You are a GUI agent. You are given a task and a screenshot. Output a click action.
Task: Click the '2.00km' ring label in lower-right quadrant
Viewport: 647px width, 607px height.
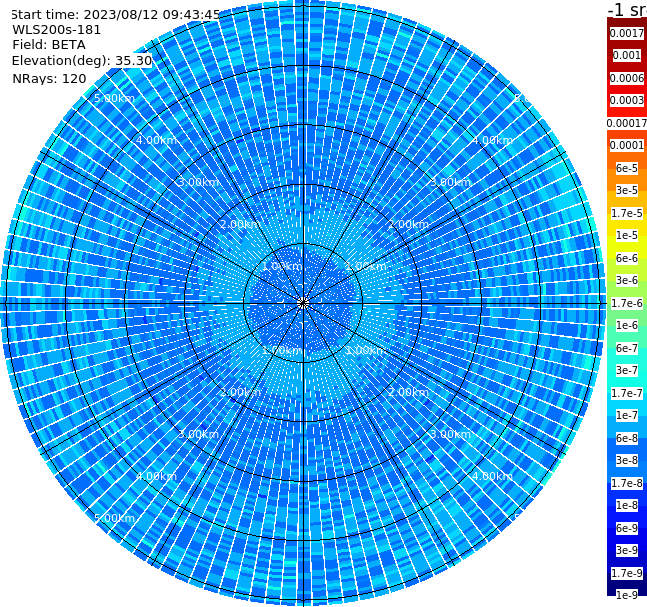[408, 392]
